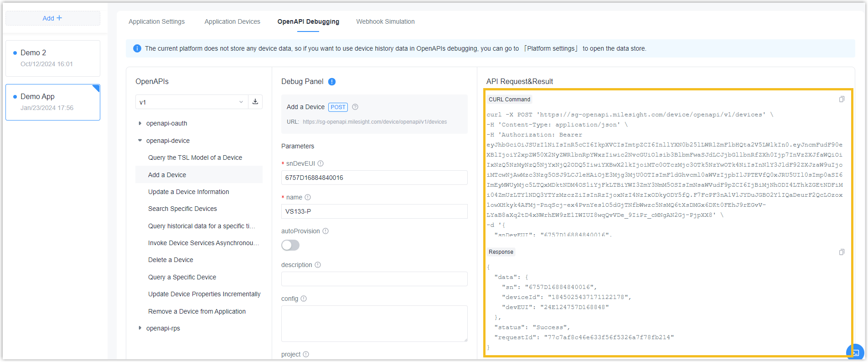Click help icon beside POST badge
This screenshot has width=868, height=362.
355,107
